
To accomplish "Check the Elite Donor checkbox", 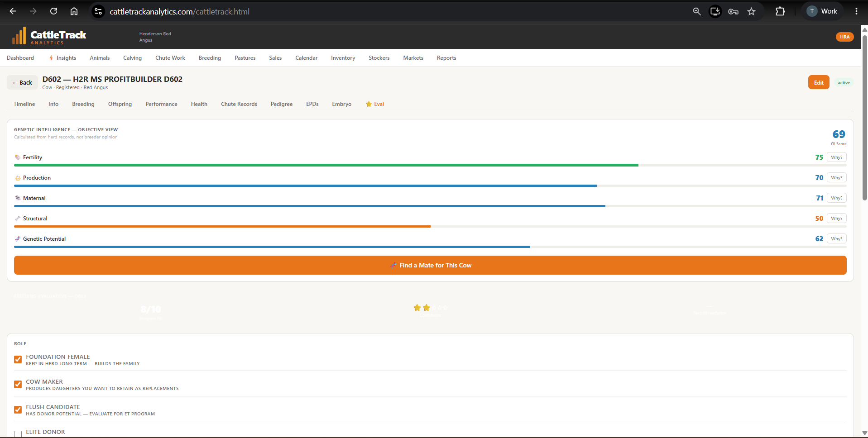I will click(18, 434).
